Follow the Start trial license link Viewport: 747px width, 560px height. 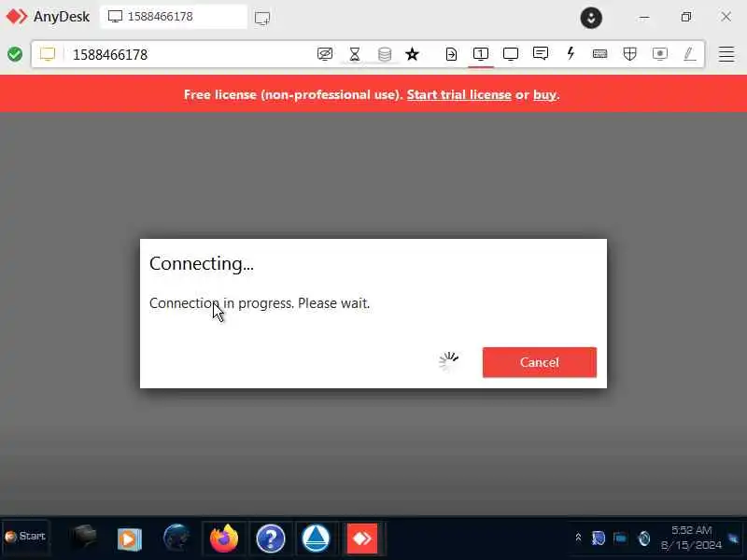(458, 95)
